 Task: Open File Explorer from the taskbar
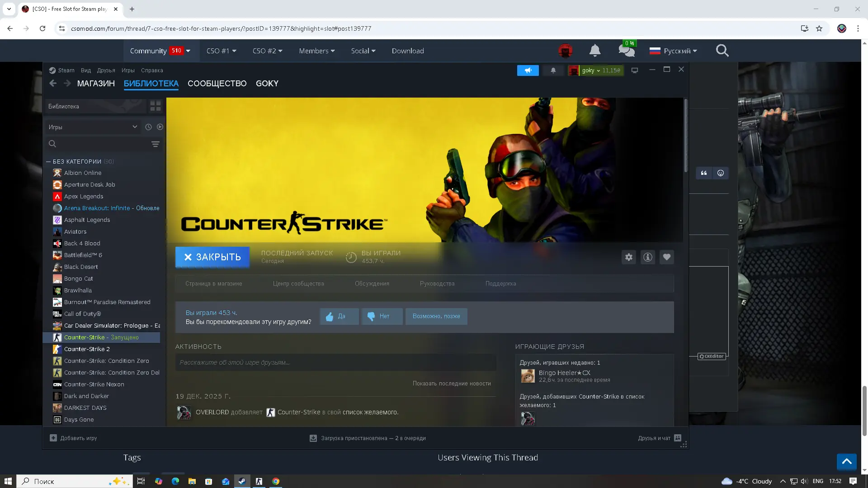coord(192,481)
